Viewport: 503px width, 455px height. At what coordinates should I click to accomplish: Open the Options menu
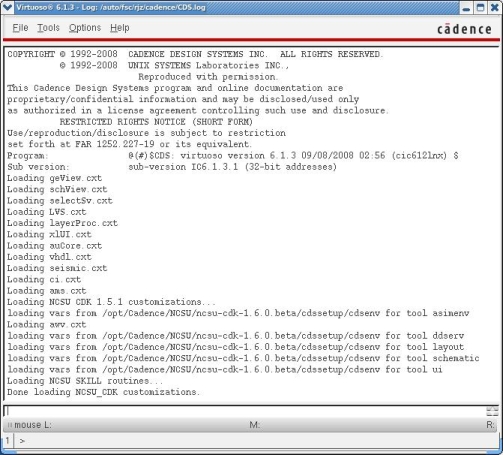click(85, 28)
